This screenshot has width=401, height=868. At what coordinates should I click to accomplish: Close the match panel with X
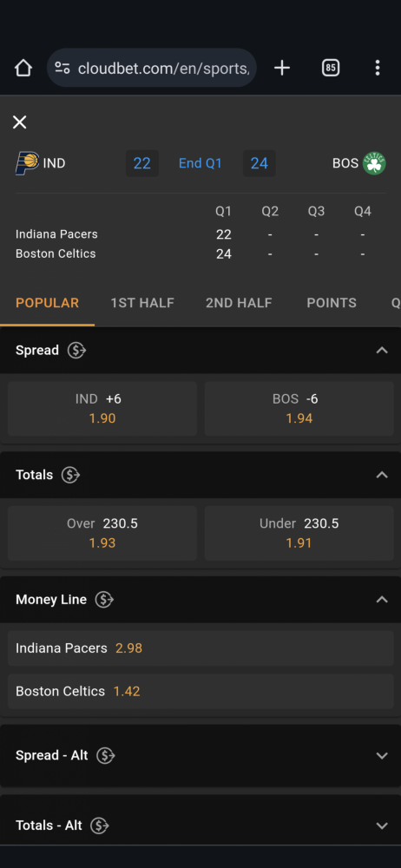[19, 122]
